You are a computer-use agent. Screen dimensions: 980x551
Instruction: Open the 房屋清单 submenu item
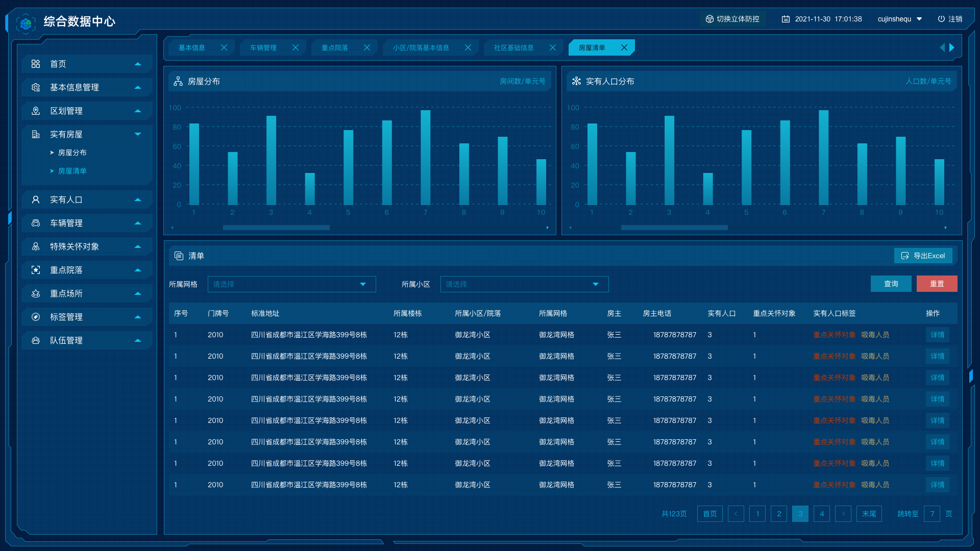72,171
